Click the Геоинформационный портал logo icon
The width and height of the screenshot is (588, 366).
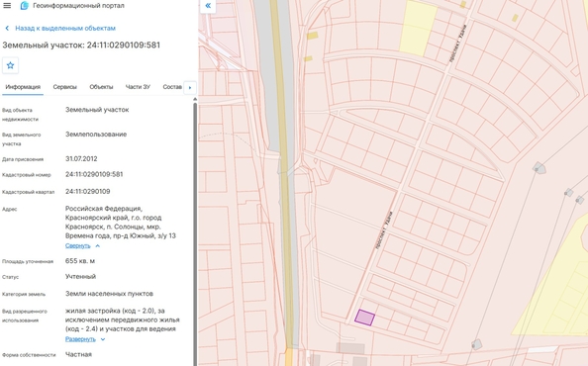[25, 6]
